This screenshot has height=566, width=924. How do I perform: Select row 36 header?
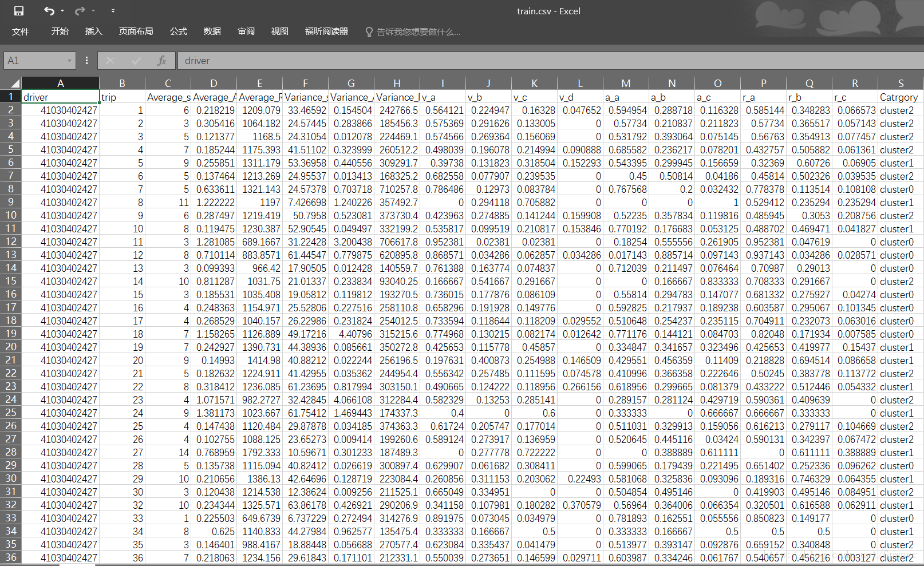click(10, 557)
